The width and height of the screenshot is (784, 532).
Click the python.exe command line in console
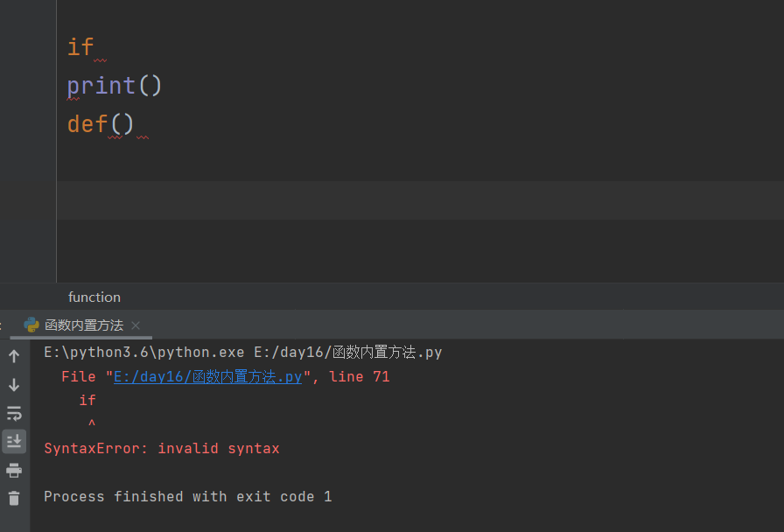243,353
